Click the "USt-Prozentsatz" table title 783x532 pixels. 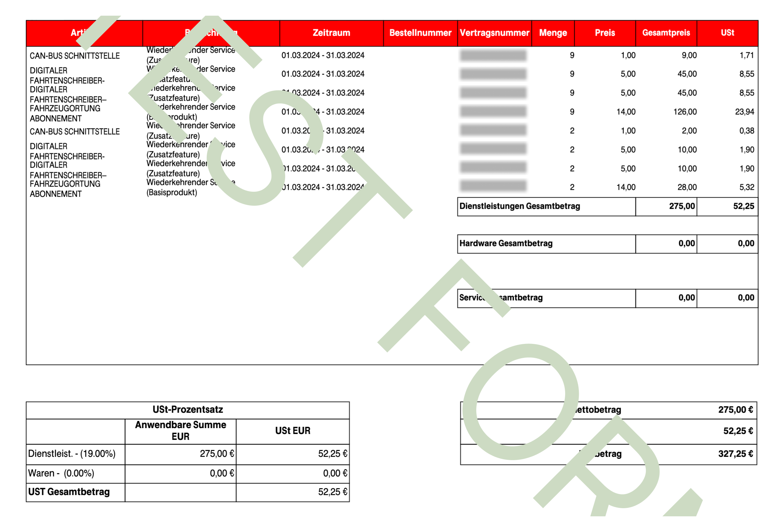(188, 410)
